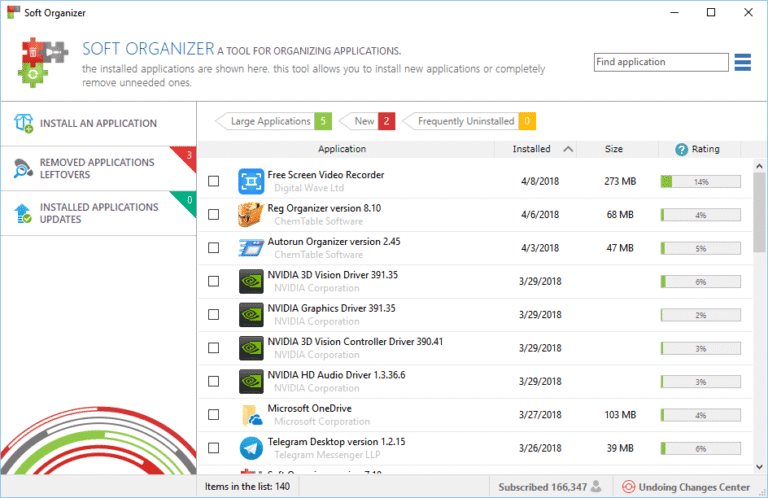Click the Installed column sort arrow
Image resolution: width=768 pixels, height=498 pixels.
[568, 149]
